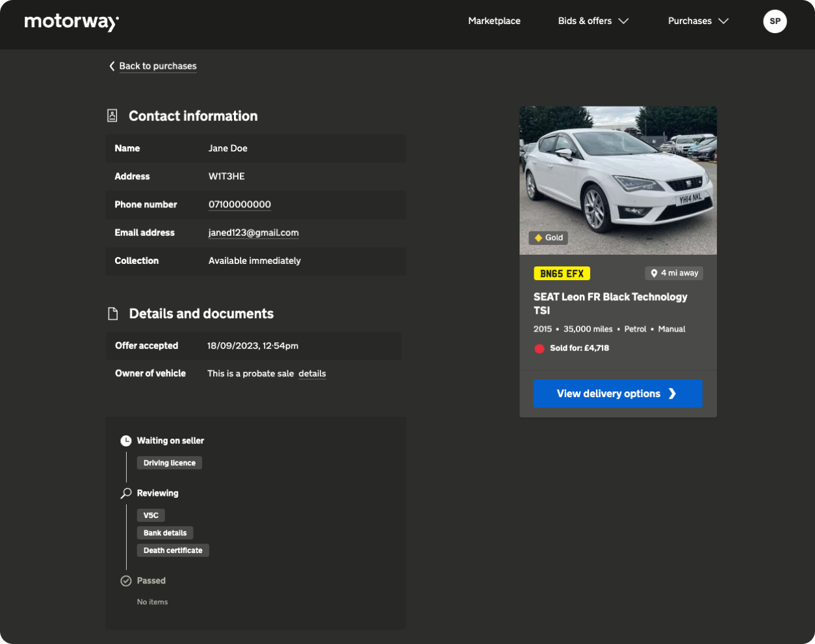This screenshot has height=644, width=815.
Task: Select the V5C document tag
Action: [x=151, y=515]
